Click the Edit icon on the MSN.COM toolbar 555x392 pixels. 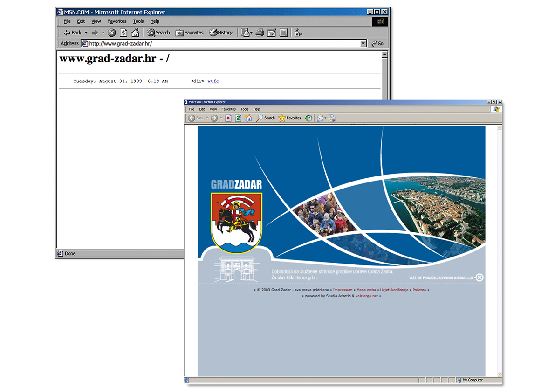tap(272, 32)
